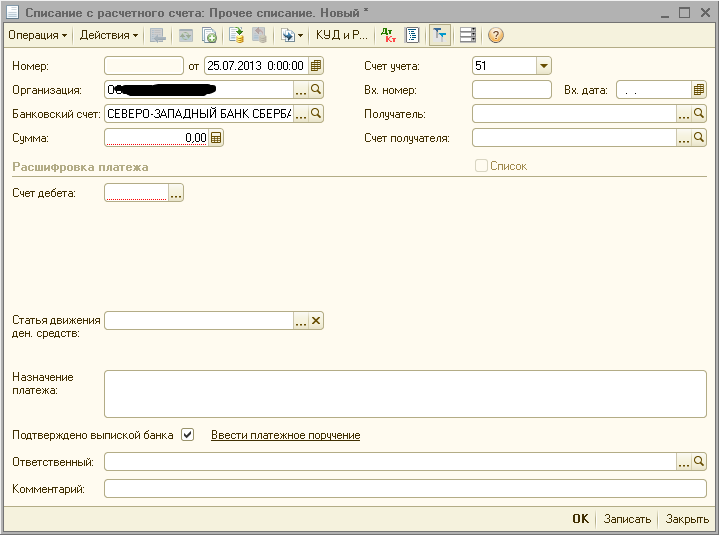Screen dimensions: 719x535
Task: Click Ввести платежное поручение link
Action: tap(285, 435)
